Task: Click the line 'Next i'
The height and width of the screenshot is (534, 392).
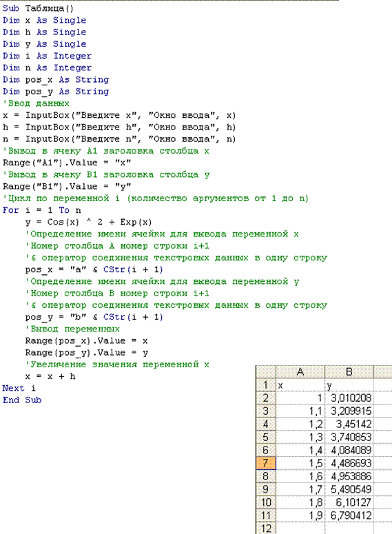Action: click(19, 388)
